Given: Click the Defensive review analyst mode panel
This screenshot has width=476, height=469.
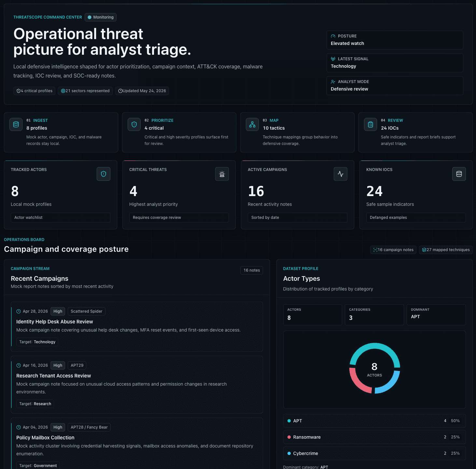Looking at the screenshot, I should point(395,86).
